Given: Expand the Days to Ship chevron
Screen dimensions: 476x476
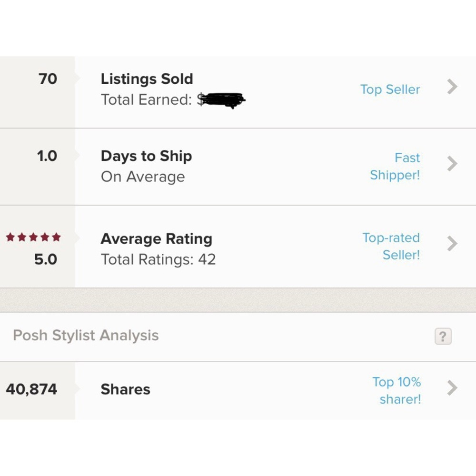Looking at the screenshot, I should tap(452, 164).
